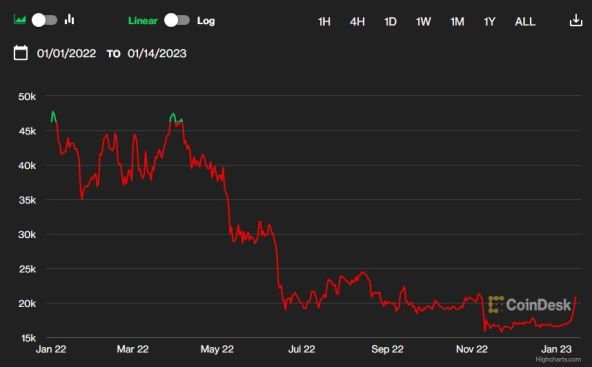Download chart data via download icon
The width and height of the screenshot is (592, 367).
click(576, 20)
